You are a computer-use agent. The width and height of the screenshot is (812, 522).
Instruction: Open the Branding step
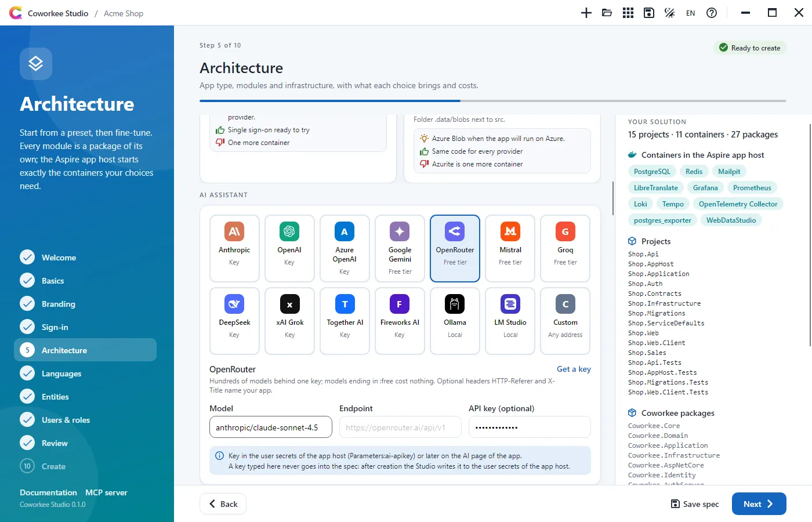point(85,304)
